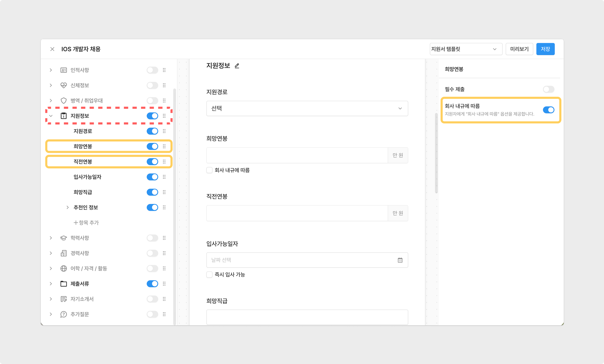Select 입사가능일자 item in sidebar
This screenshot has height=364, width=604.
(x=88, y=177)
